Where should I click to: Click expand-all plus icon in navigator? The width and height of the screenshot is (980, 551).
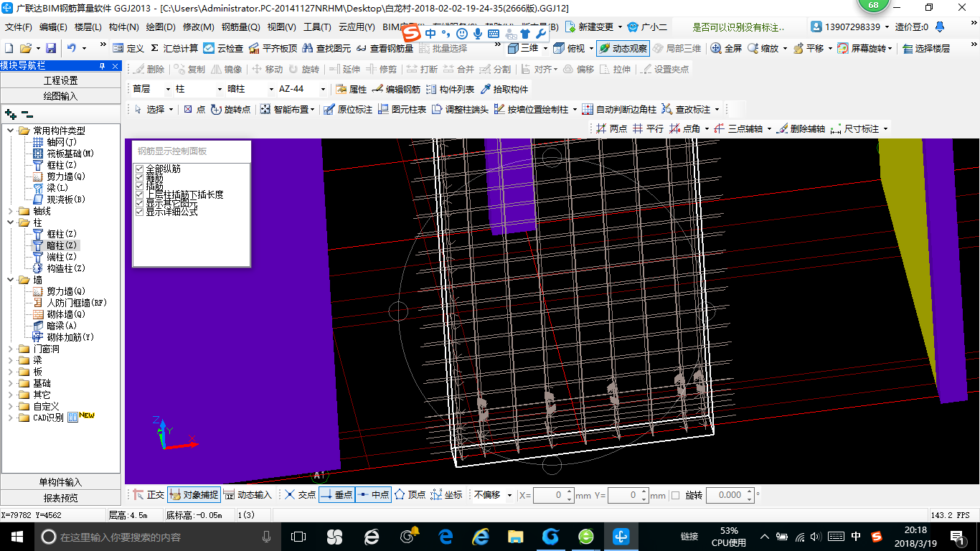point(10,113)
